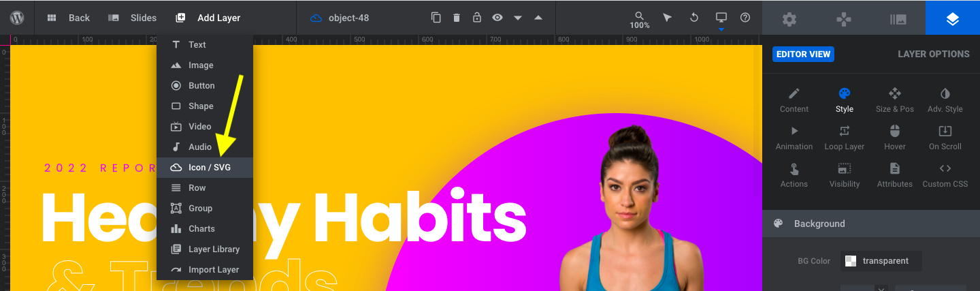
Task: Add a Shape layer
Action: pyautogui.click(x=204, y=106)
